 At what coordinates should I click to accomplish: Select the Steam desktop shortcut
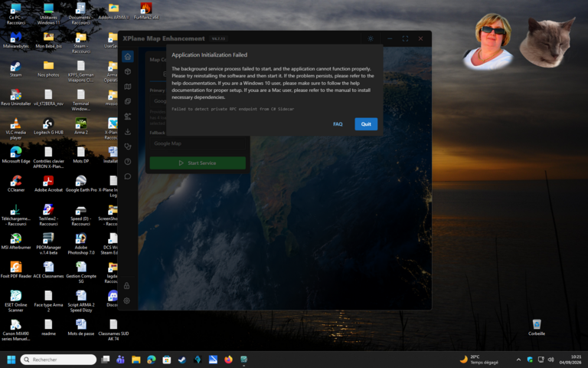click(x=16, y=69)
